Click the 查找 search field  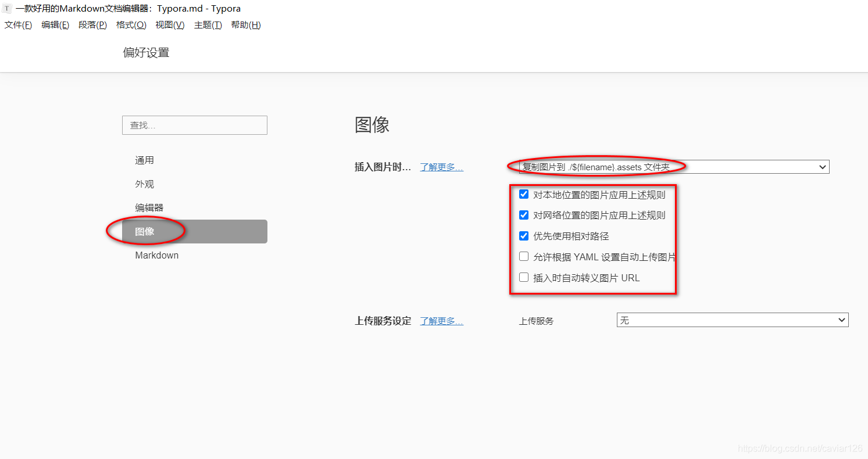(x=195, y=125)
